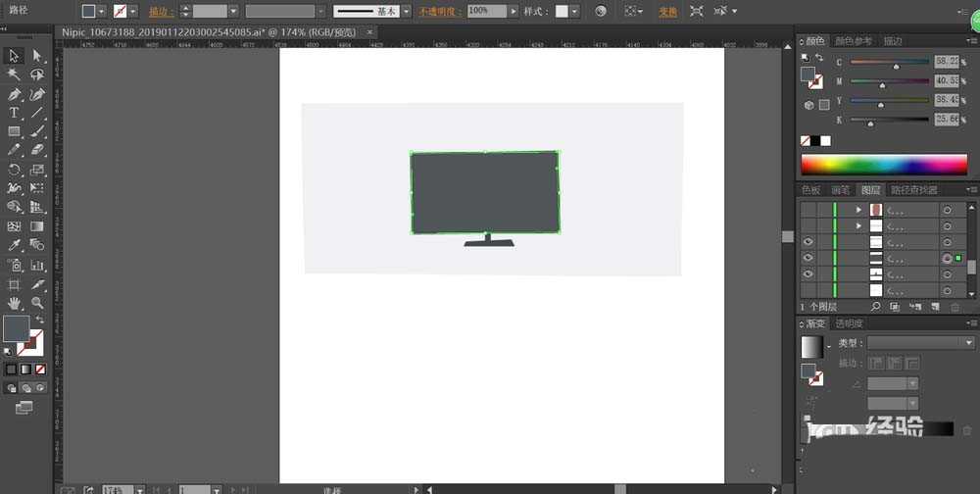
Task: Open the gradient type (类型) dropdown
Action: pos(921,343)
